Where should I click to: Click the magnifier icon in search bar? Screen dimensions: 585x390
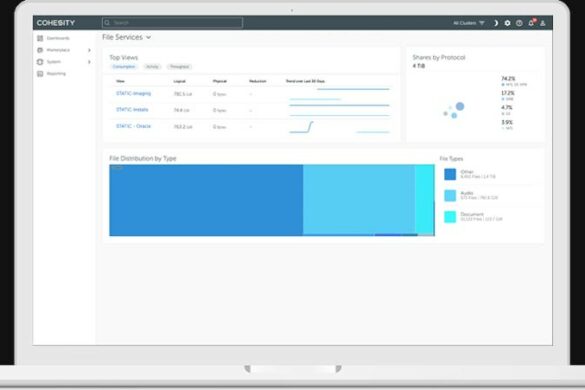point(107,23)
